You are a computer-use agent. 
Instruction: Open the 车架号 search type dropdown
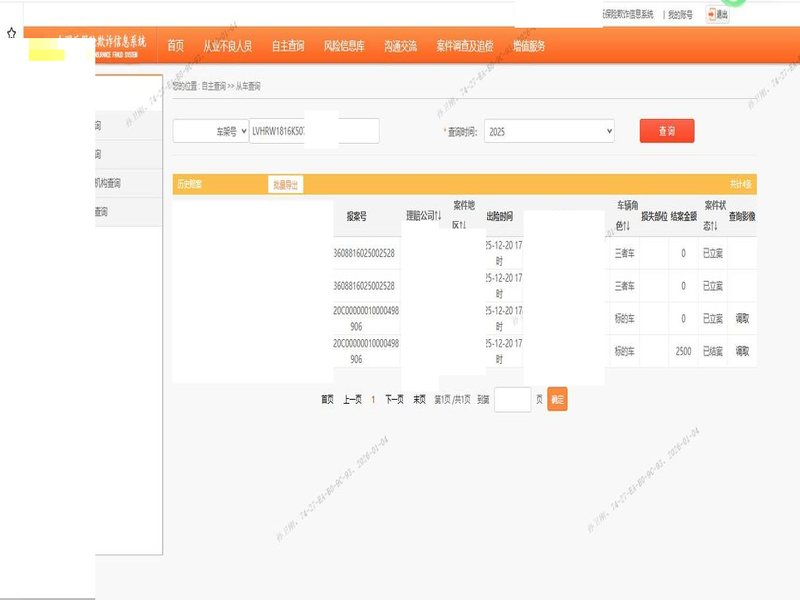(211, 131)
